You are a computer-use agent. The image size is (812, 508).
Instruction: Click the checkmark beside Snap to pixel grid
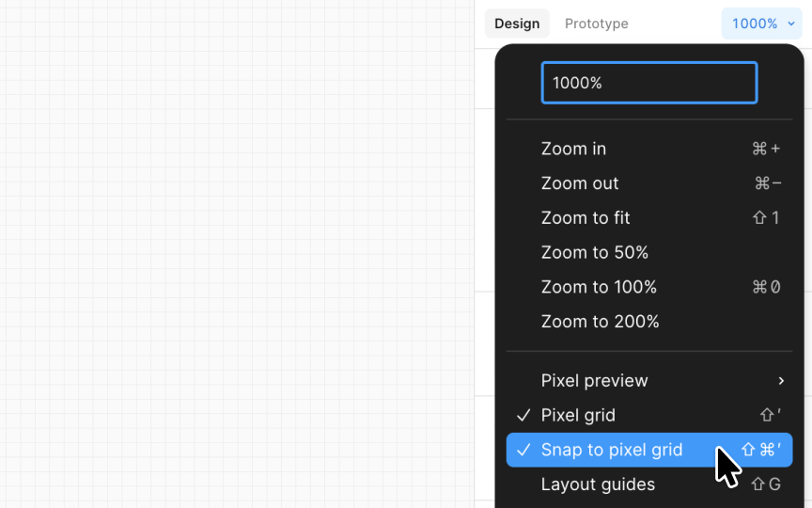click(x=523, y=450)
